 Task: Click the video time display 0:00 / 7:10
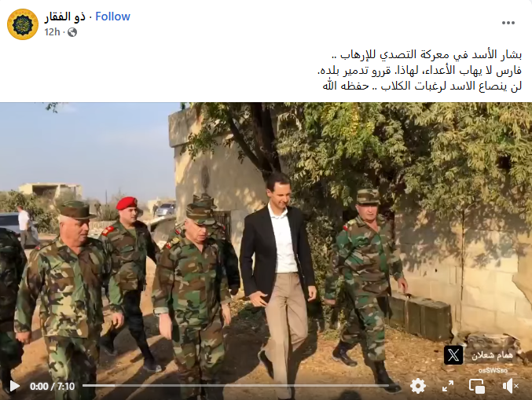[x=52, y=387]
